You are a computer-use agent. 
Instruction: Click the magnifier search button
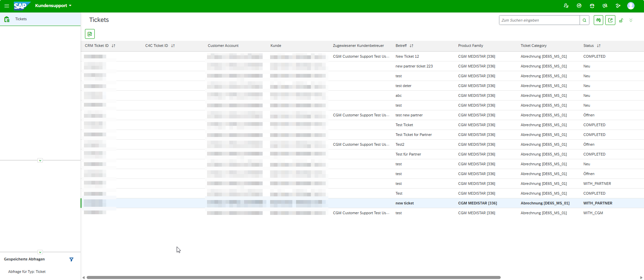[x=584, y=20]
